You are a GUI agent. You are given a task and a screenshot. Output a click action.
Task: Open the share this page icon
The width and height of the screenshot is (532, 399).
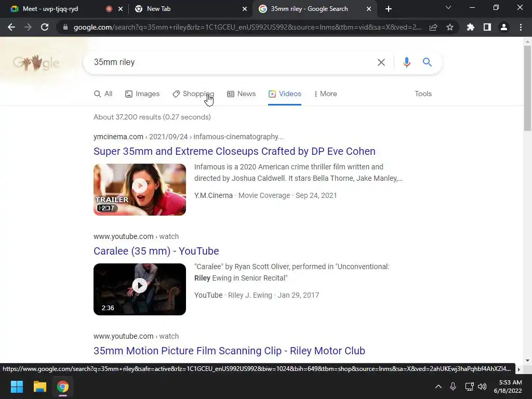click(433, 27)
